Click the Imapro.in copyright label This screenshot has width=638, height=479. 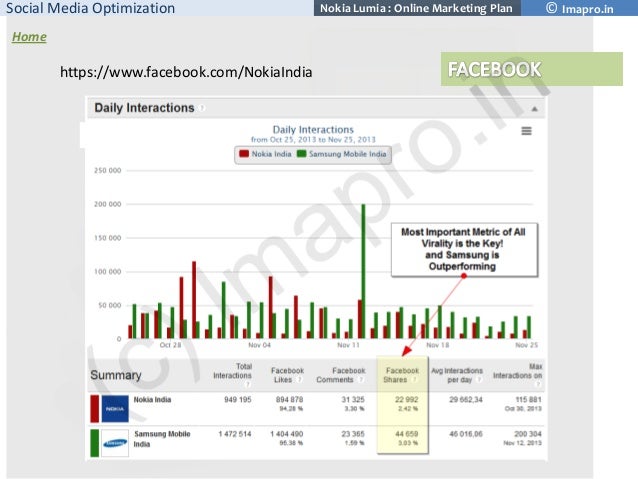point(579,9)
